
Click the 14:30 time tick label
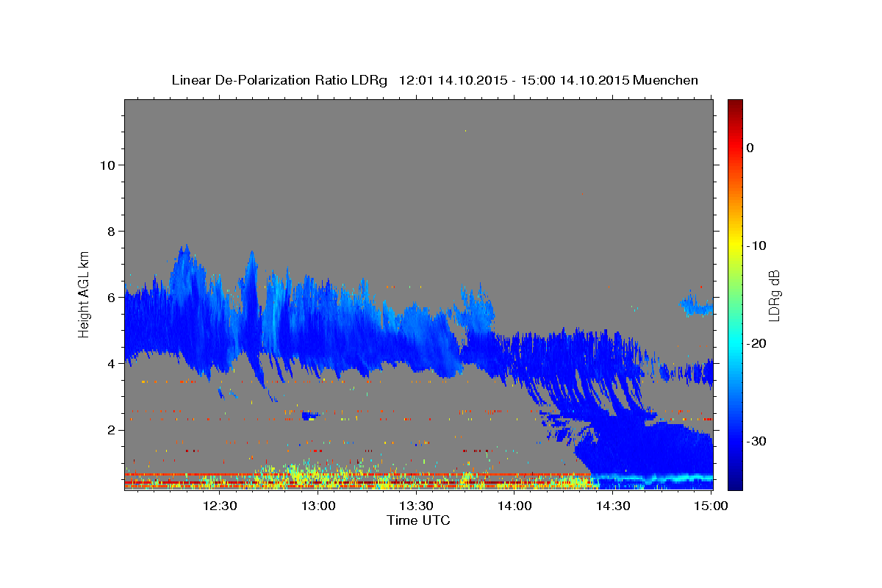[613, 506]
